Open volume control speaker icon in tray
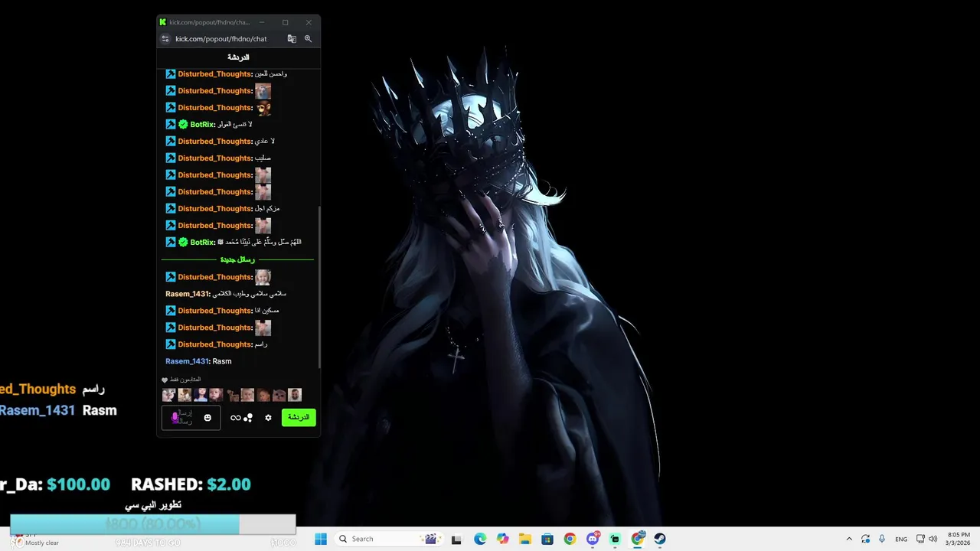This screenshot has width=980, height=551. [933, 539]
